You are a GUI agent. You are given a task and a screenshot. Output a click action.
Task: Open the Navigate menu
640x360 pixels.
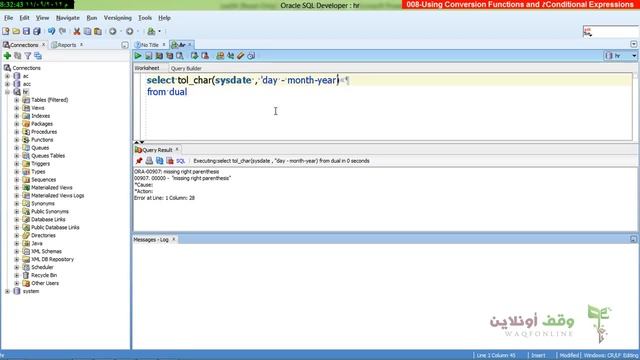(68, 18)
